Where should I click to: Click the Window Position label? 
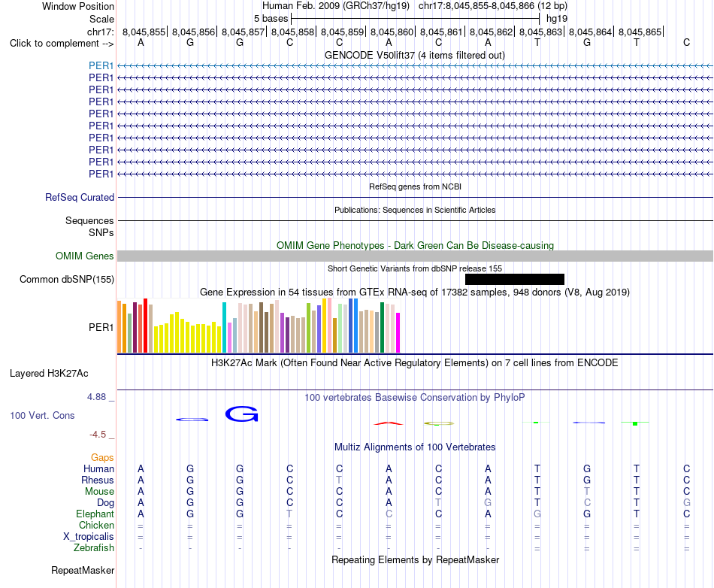pyautogui.click(x=78, y=6)
